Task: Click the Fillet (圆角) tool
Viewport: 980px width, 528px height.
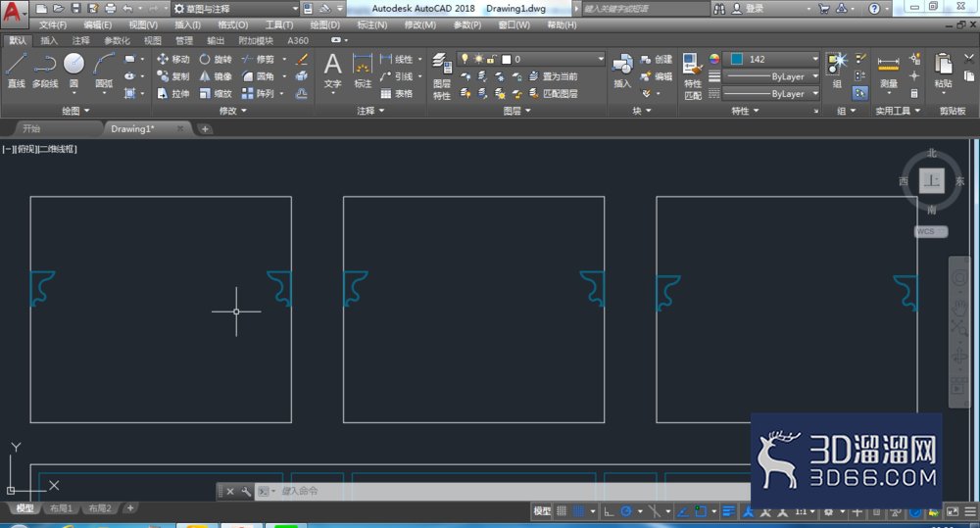Action: click(x=258, y=76)
